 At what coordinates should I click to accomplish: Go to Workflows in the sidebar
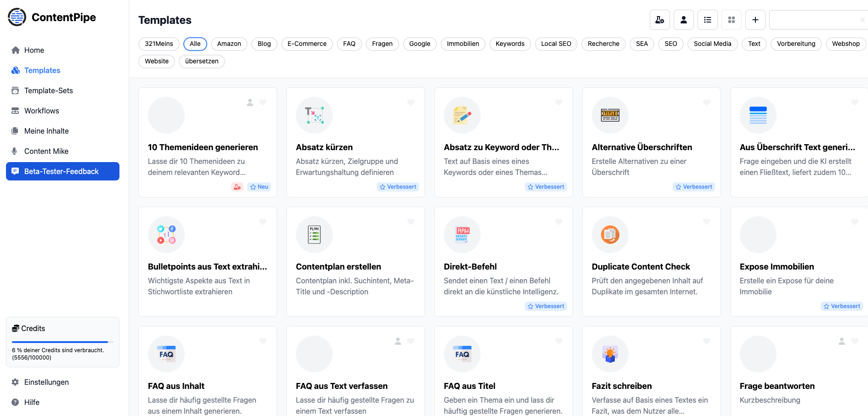(41, 111)
